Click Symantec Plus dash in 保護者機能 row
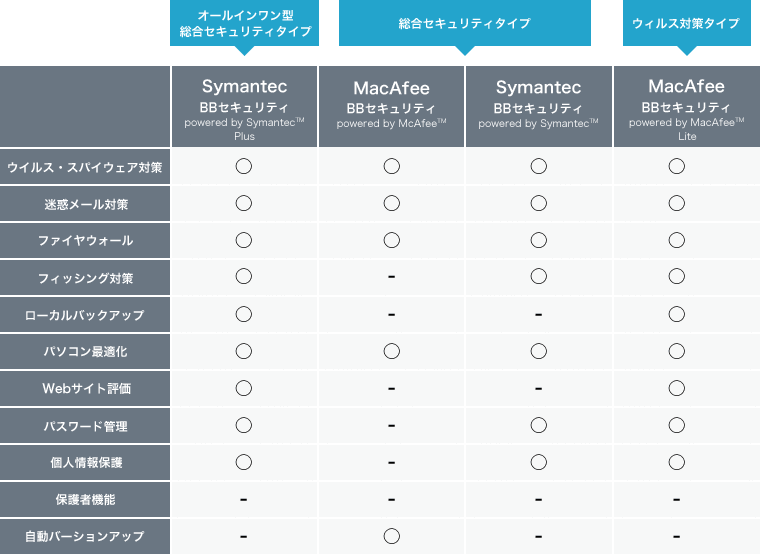The image size is (760, 554). tap(243, 499)
